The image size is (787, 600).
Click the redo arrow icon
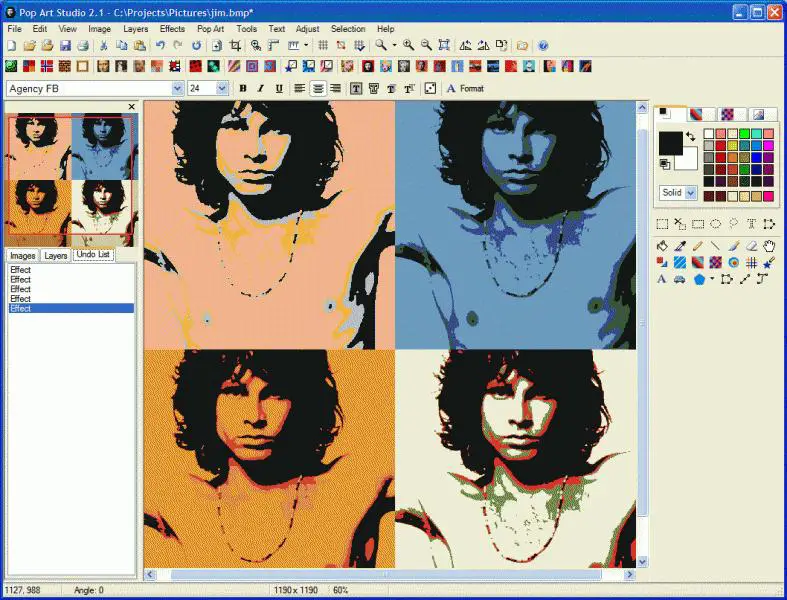(x=178, y=46)
